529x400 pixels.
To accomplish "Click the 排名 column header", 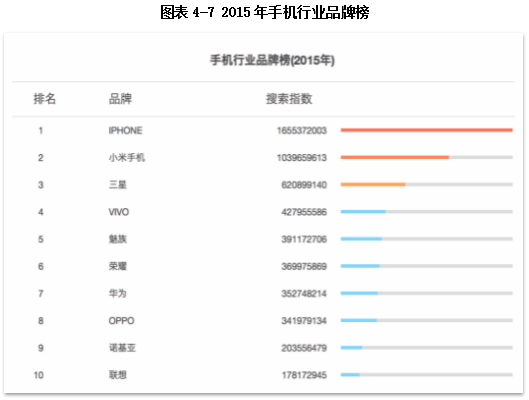I will tap(44, 99).
